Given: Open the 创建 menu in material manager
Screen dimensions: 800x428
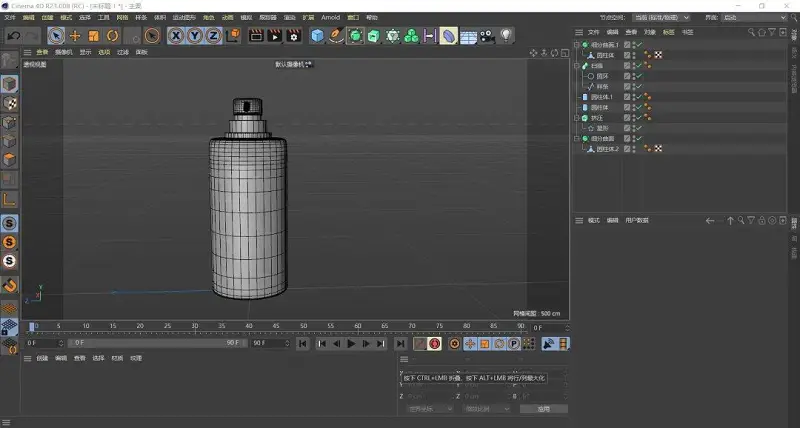Looking at the screenshot, I should (x=42, y=358).
